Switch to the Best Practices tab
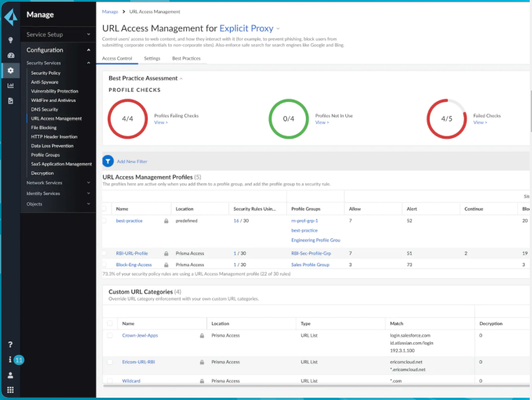532x400 pixels. (186, 59)
